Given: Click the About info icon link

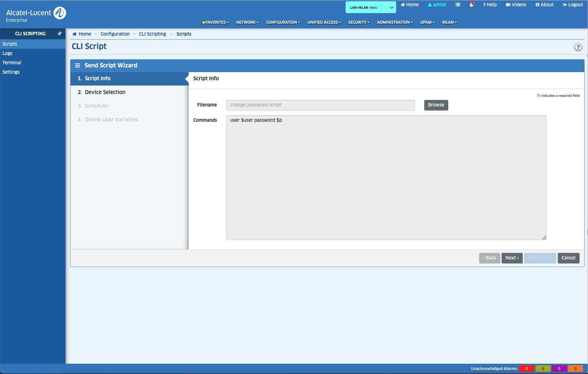Looking at the screenshot, I should [544, 5].
